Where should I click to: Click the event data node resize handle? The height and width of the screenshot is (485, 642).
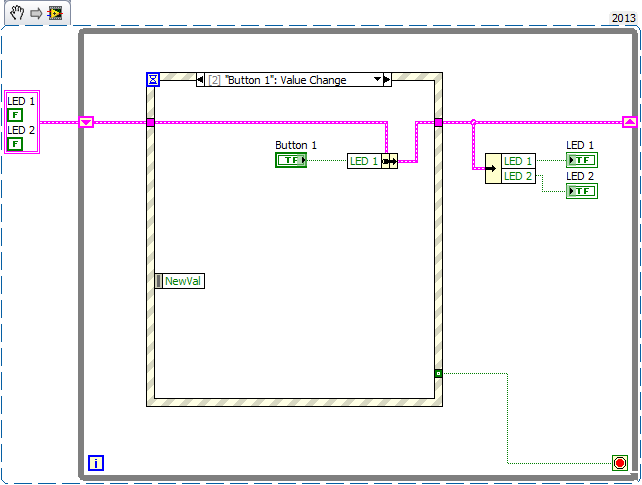(158, 281)
